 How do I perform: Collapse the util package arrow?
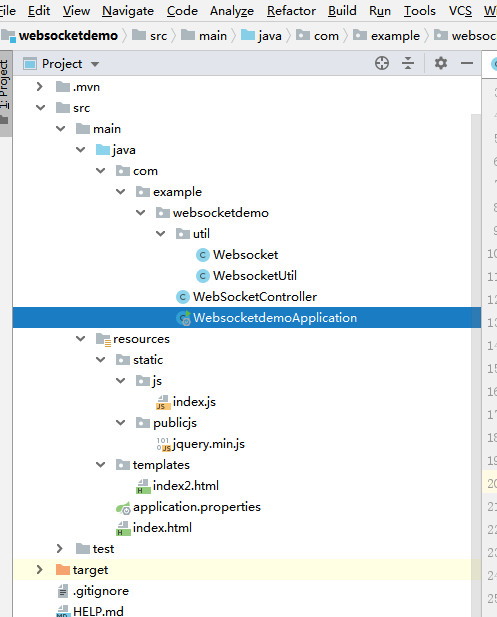coord(161,234)
